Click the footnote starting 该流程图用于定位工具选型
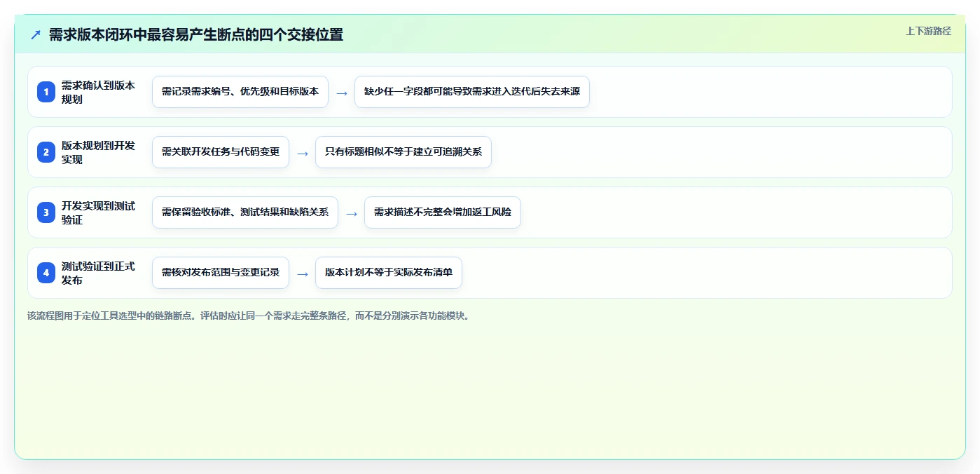Screen dimensions: 980x474 coord(248,316)
